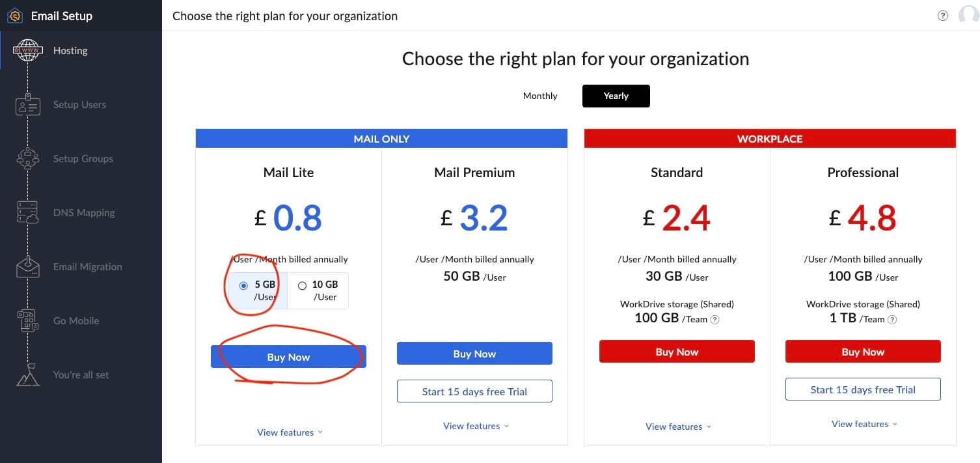Open help via the question mark icon
Image resolution: width=980 pixels, height=463 pixels.
tap(942, 16)
